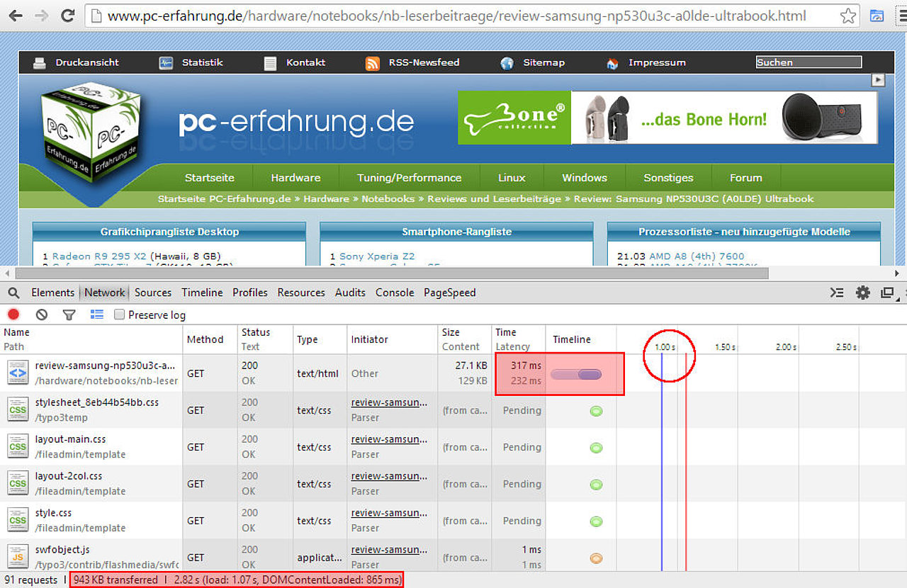The width and height of the screenshot is (907, 588).
Task: Open DevTools settings gear icon
Action: point(862,293)
